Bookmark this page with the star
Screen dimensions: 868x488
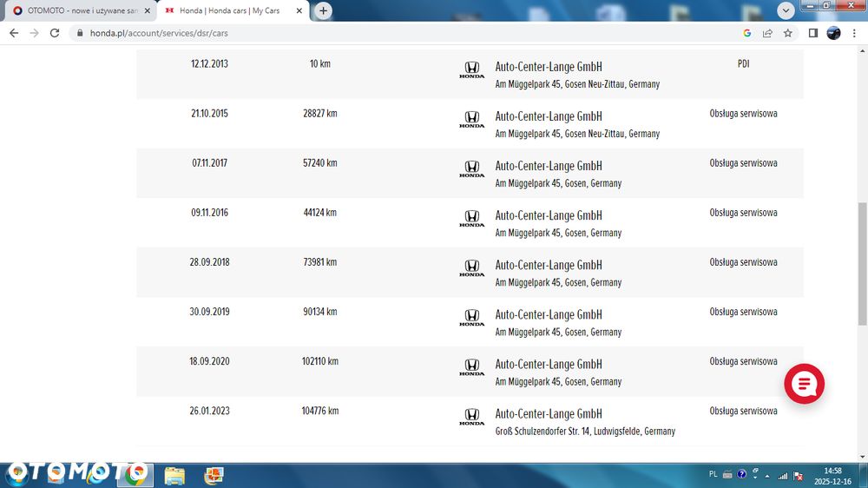788,33
